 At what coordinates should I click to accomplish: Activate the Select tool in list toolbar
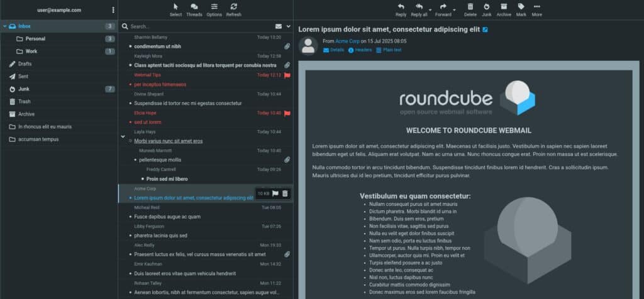coord(176,10)
